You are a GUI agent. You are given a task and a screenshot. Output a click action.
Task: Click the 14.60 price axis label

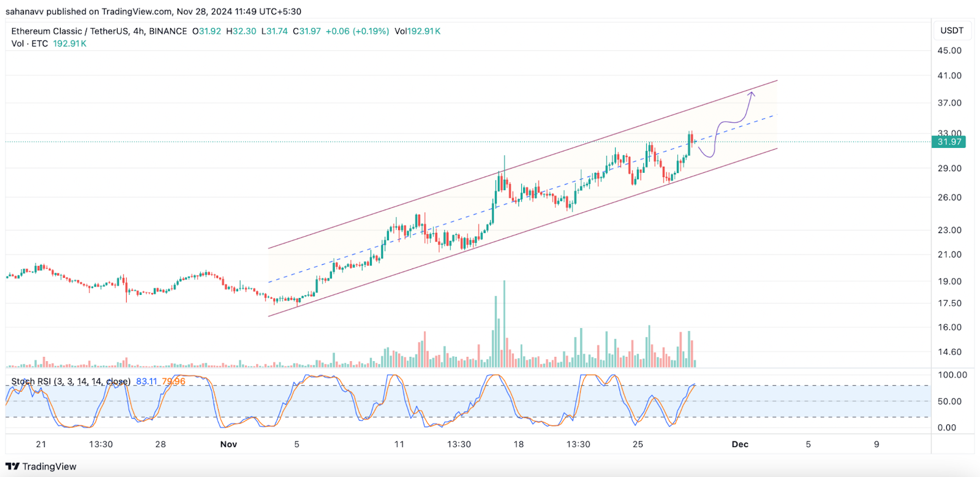pos(949,352)
